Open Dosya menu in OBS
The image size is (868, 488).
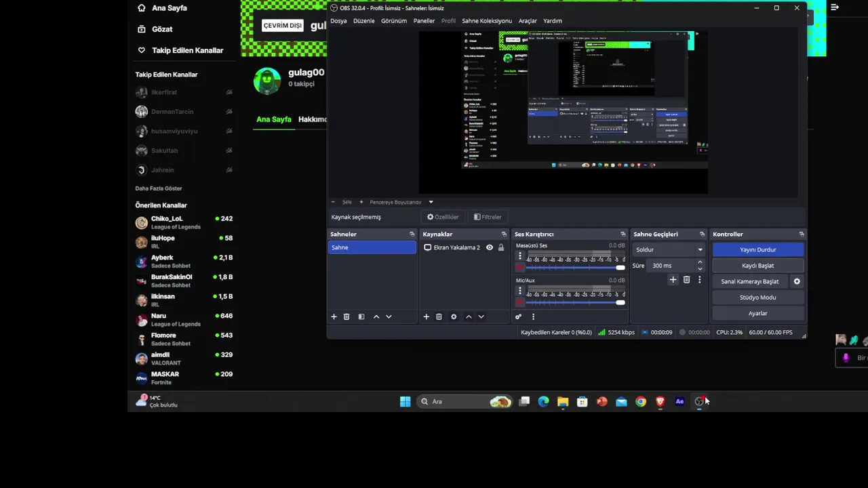(x=338, y=21)
